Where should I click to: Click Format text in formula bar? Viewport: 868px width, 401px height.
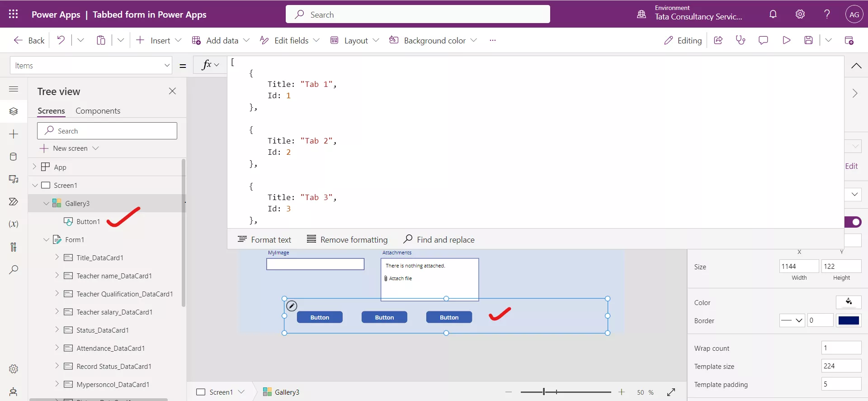[x=264, y=239]
